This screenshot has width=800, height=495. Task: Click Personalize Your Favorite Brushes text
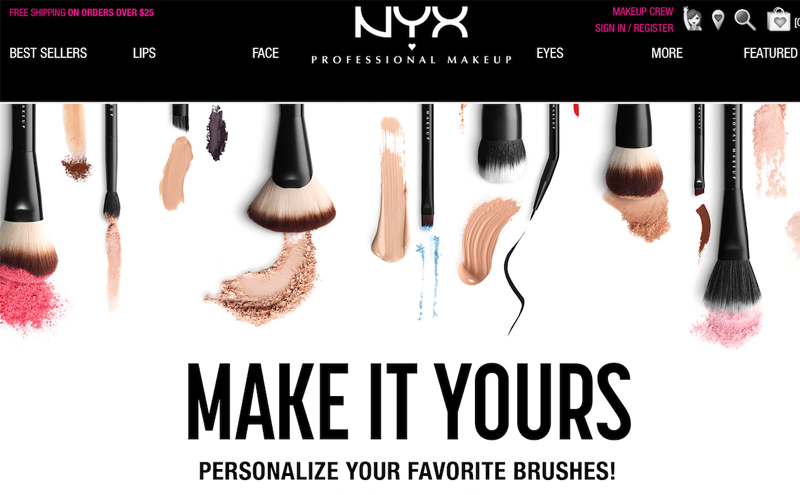pyautogui.click(x=407, y=471)
